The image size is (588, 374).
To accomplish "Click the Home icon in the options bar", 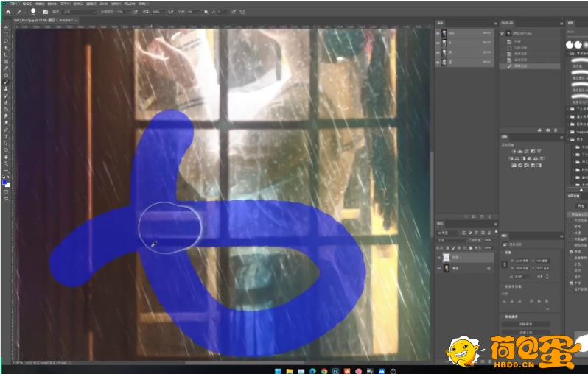I will click(x=8, y=12).
